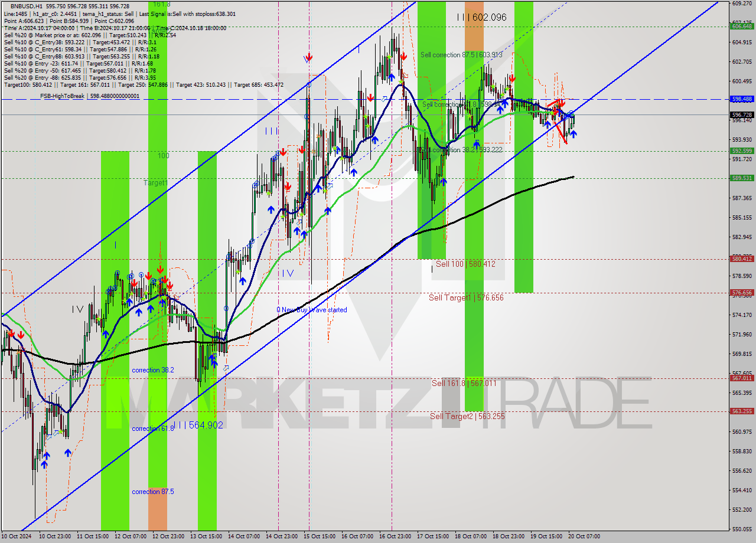Image resolution: width=756 pixels, height=543 pixels.
Task: Click the '12 Oct 23:00' time axis label
Action: coord(167,537)
